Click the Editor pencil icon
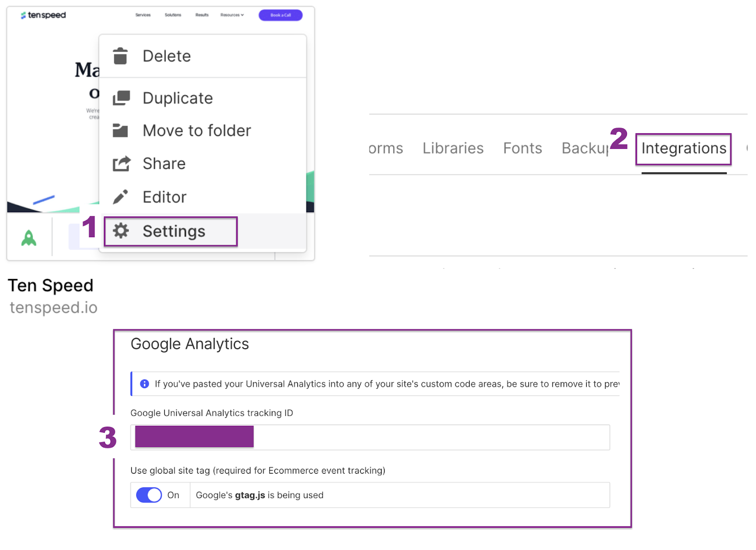 tap(120, 197)
